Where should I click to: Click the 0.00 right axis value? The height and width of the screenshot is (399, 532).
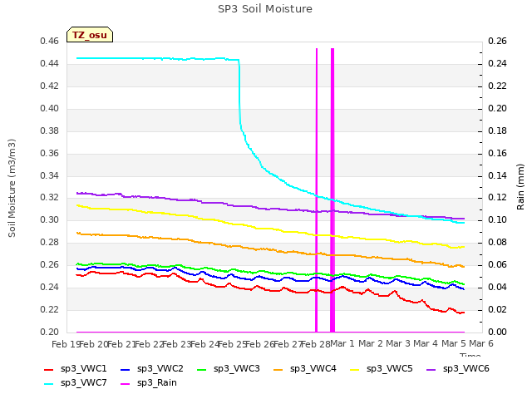(x=497, y=332)
